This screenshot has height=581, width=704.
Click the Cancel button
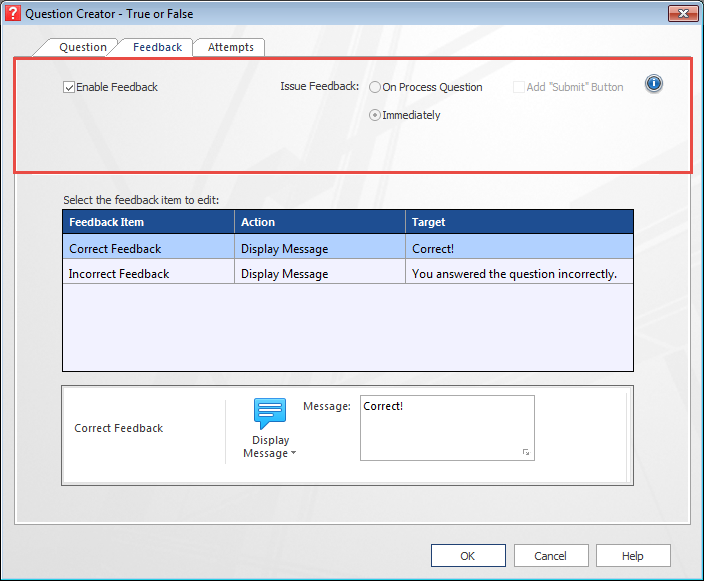coord(551,556)
